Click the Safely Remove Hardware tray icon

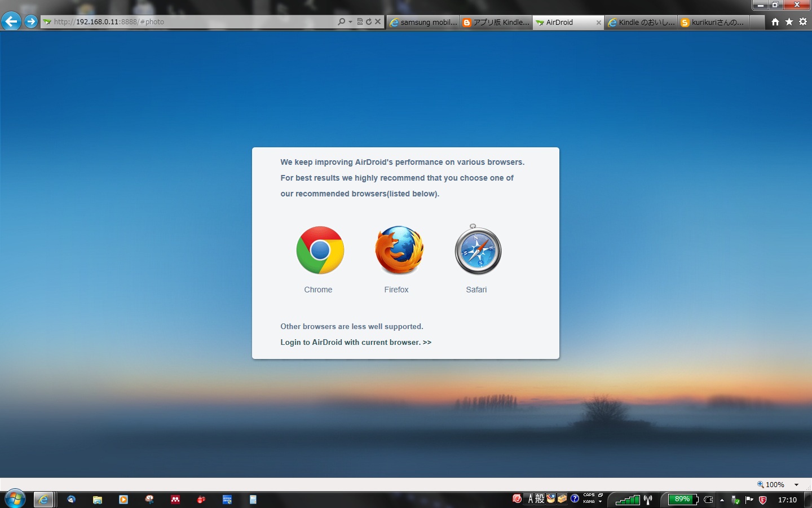(736, 500)
